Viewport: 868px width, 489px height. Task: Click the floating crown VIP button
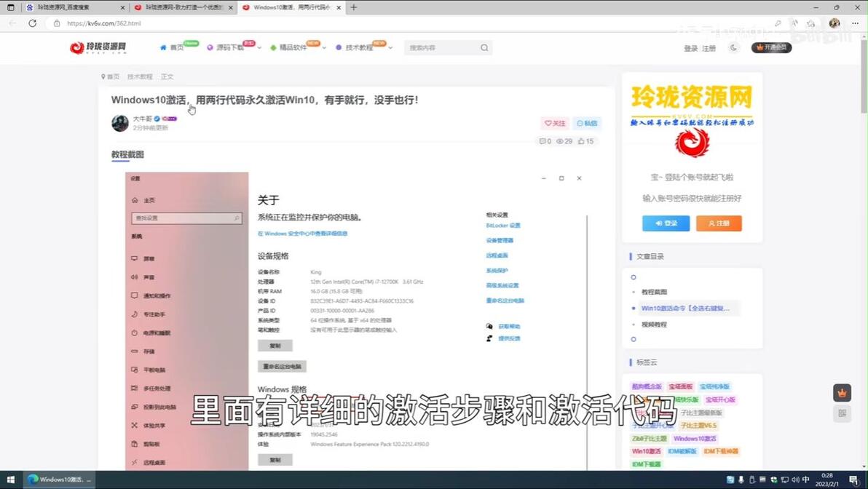pyautogui.click(x=842, y=393)
